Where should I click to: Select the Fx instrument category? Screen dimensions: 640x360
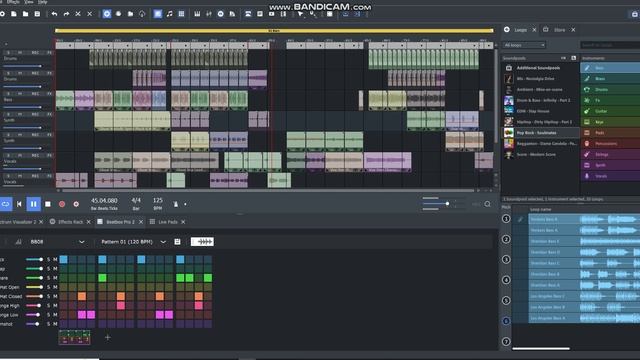610,100
